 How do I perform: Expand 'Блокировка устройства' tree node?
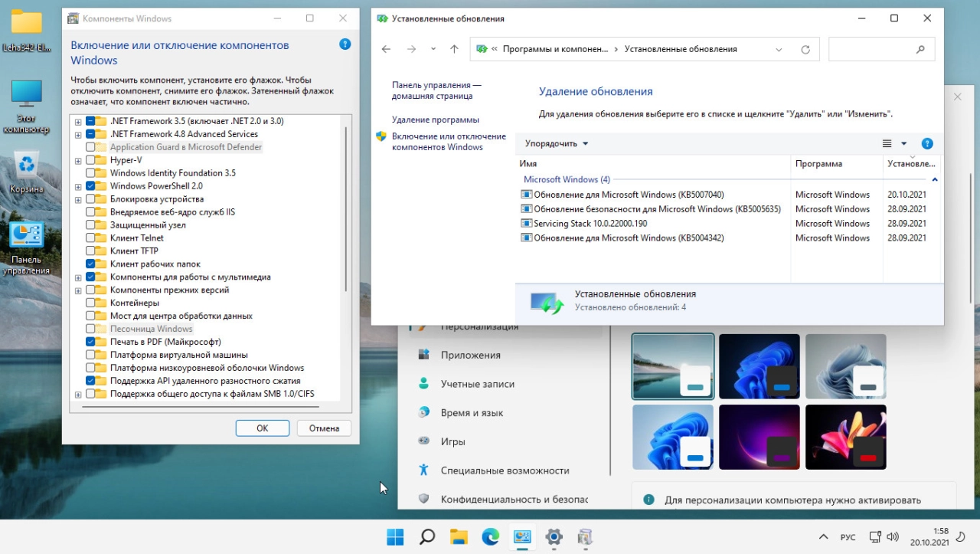[x=78, y=199]
